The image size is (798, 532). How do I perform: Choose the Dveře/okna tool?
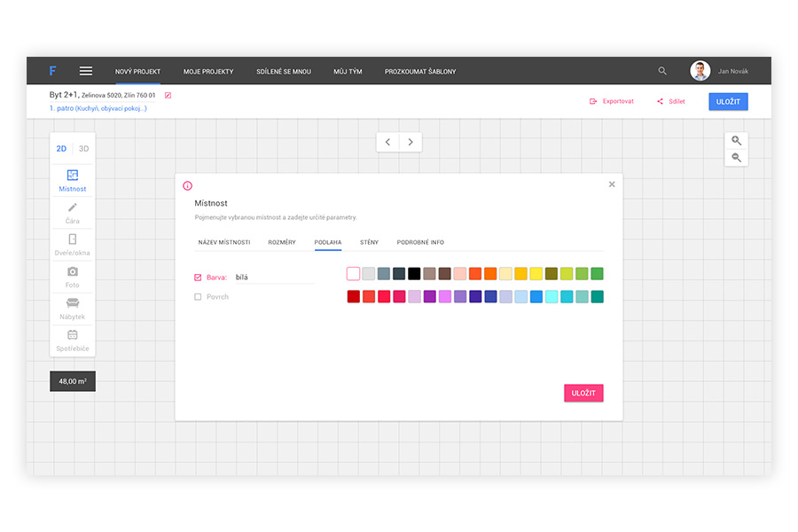73,244
